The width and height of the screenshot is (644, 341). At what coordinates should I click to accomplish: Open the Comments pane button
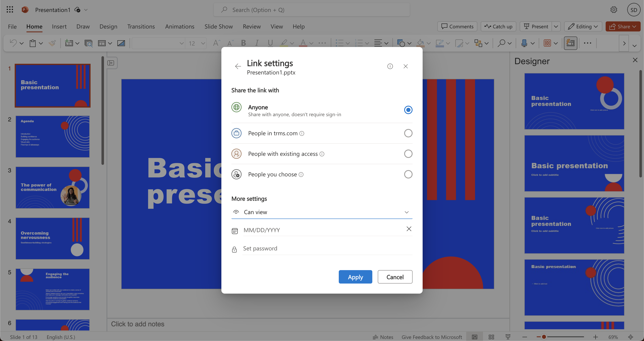pyautogui.click(x=457, y=26)
